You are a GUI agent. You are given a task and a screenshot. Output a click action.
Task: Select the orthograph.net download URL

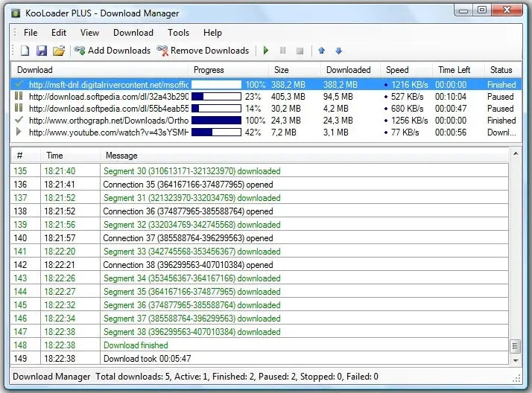pos(109,121)
